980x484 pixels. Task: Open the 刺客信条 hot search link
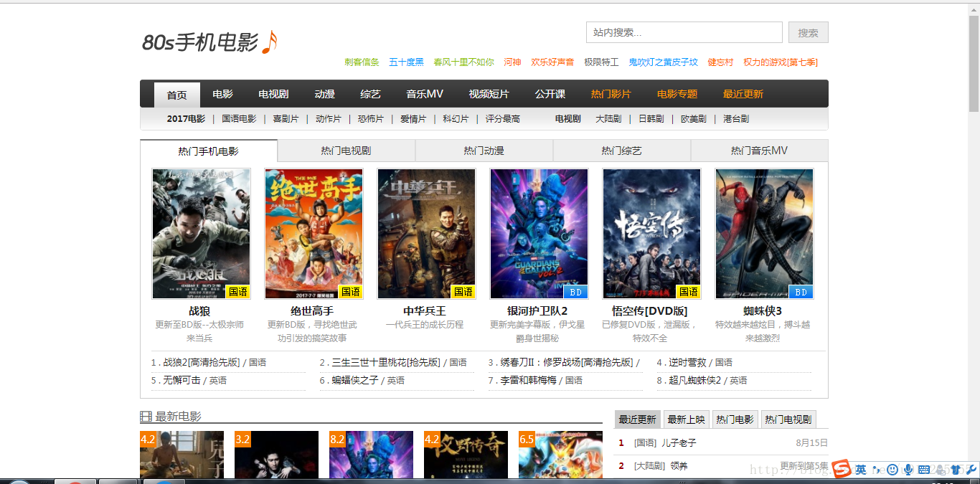pyautogui.click(x=362, y=62)
